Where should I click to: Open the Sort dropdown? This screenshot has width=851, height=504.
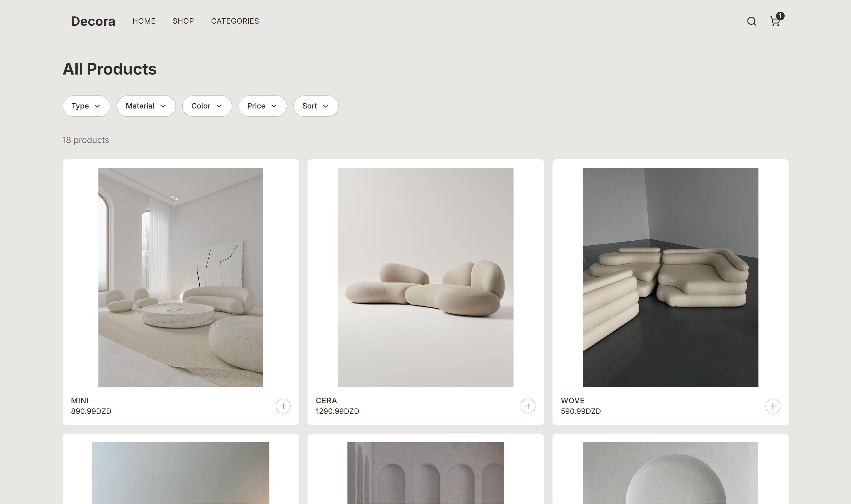pyautogui.click(x=316, y=106)
